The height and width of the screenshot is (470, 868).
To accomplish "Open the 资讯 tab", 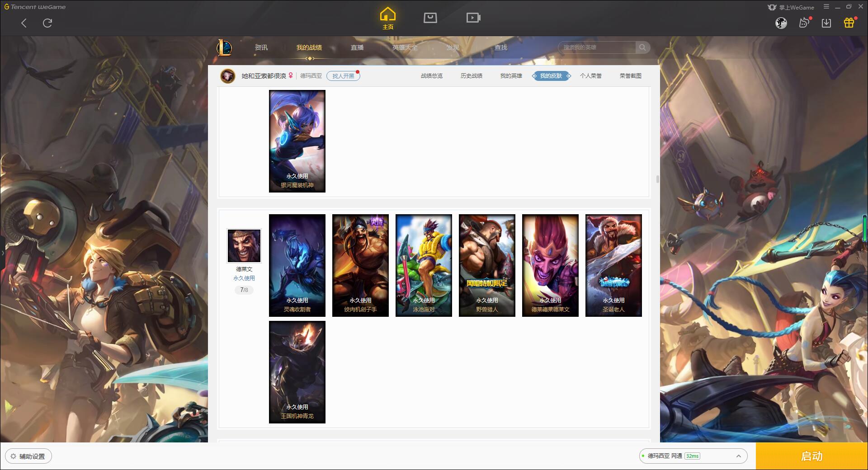I will 261,47.
